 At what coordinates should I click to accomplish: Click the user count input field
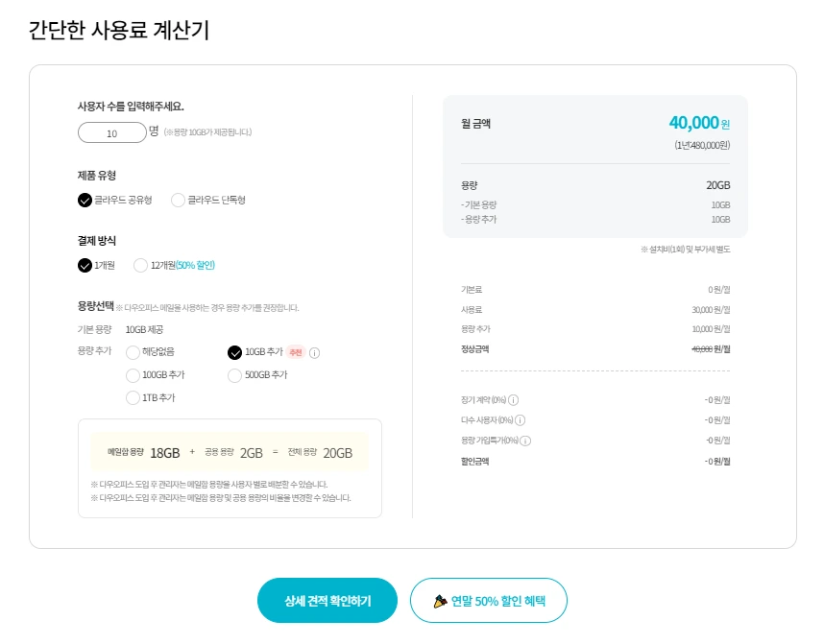point(111,133)
